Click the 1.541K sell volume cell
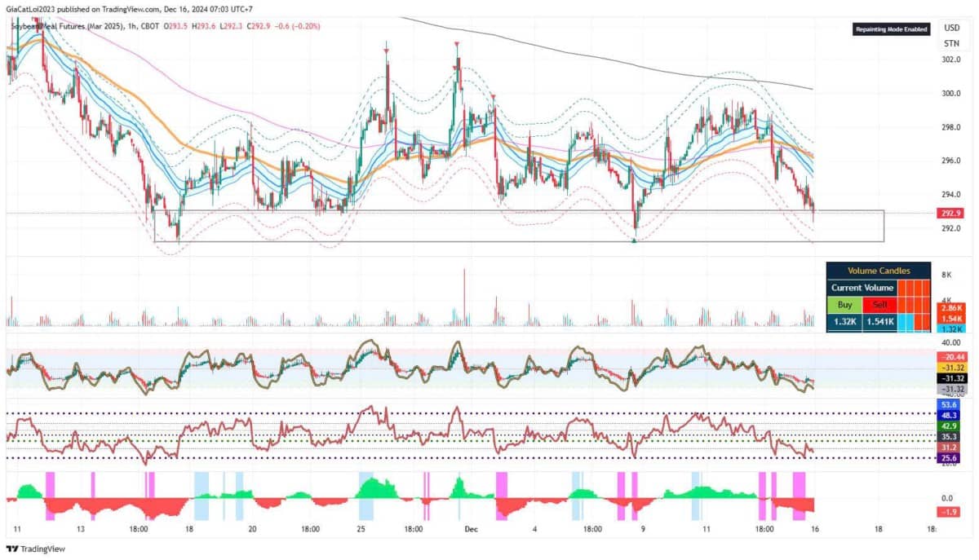This screenshot has width=979, height=560. point(879,321)
